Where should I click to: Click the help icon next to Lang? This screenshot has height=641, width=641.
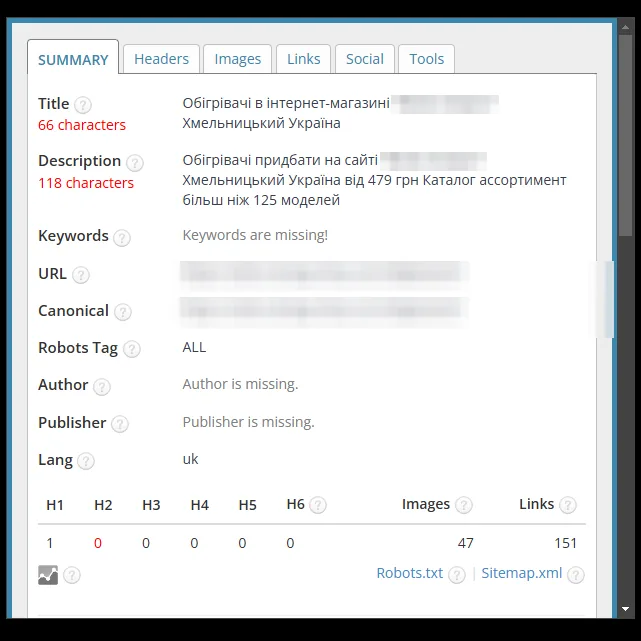pos(86,461)
